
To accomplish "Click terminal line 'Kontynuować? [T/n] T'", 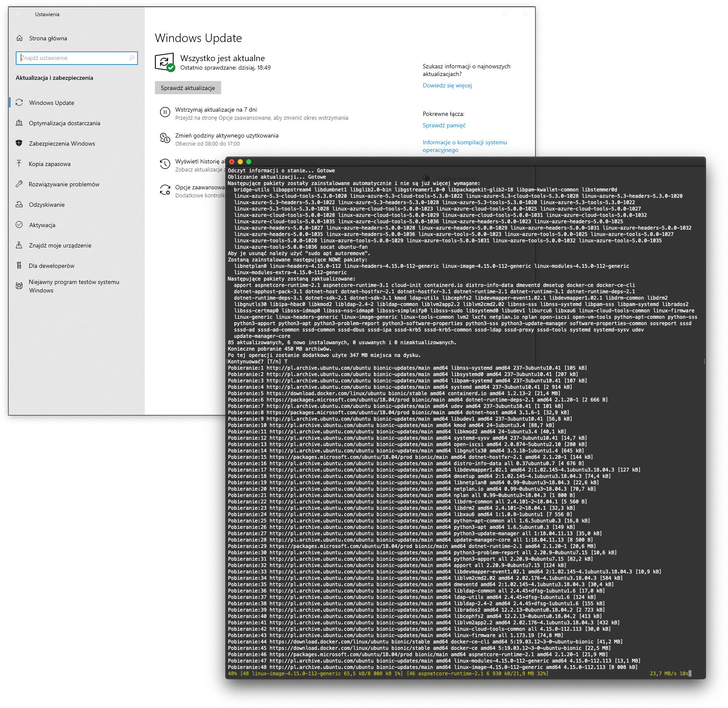I will click(258, 362).
